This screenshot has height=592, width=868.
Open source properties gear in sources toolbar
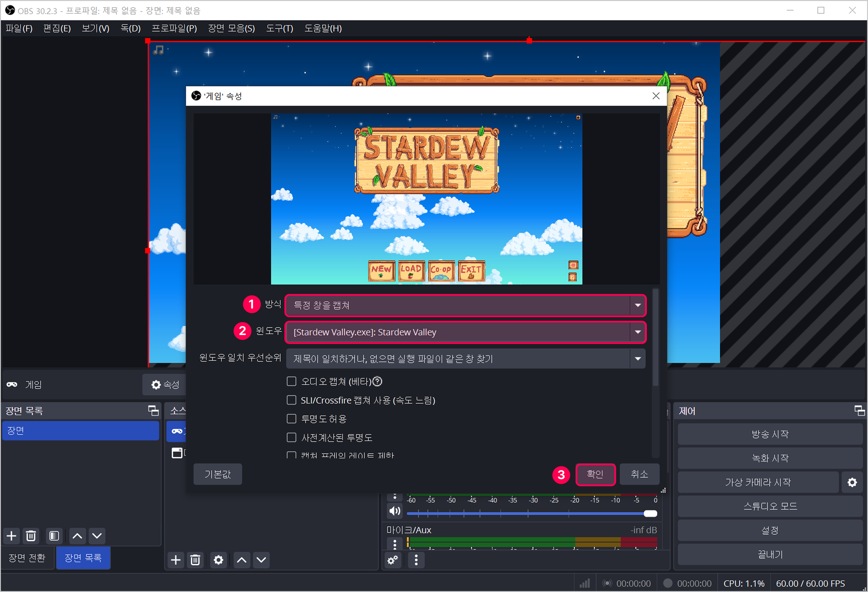point(218,560)
